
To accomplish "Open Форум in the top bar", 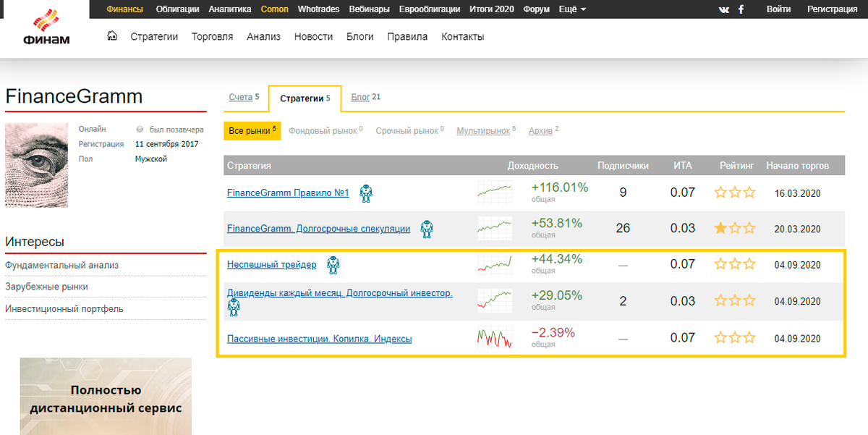I will point(537,9).
